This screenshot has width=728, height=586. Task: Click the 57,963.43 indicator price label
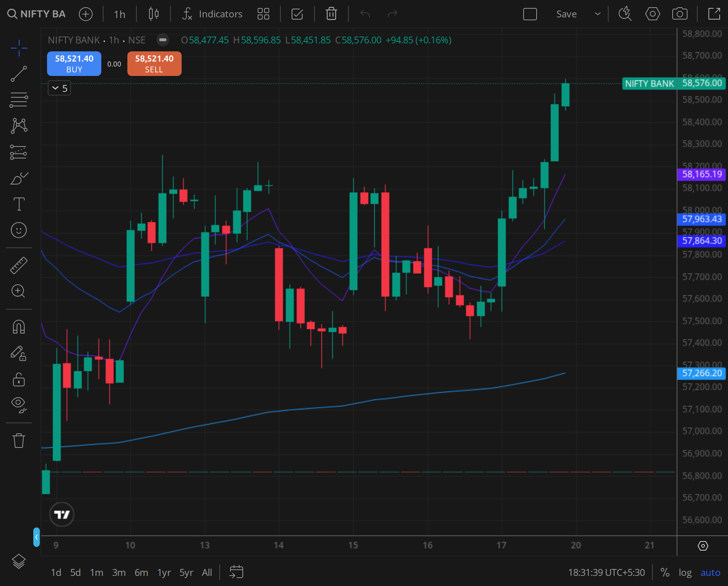(x=702, y=219)
